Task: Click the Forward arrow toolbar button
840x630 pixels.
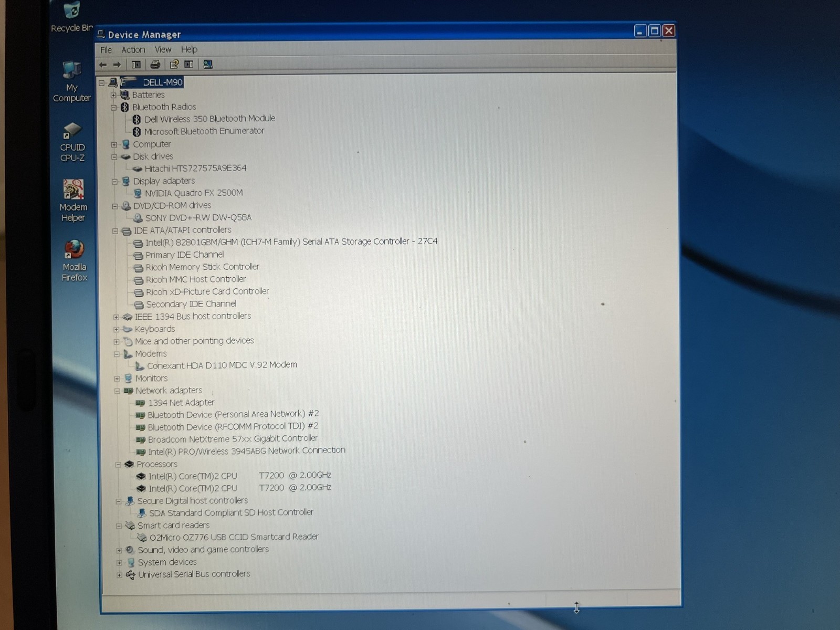Action: tap(117, 65)
